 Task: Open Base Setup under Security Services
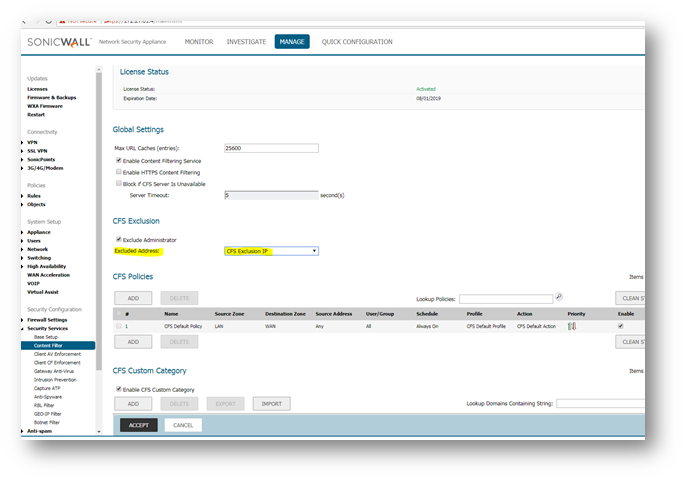(46, 337)
